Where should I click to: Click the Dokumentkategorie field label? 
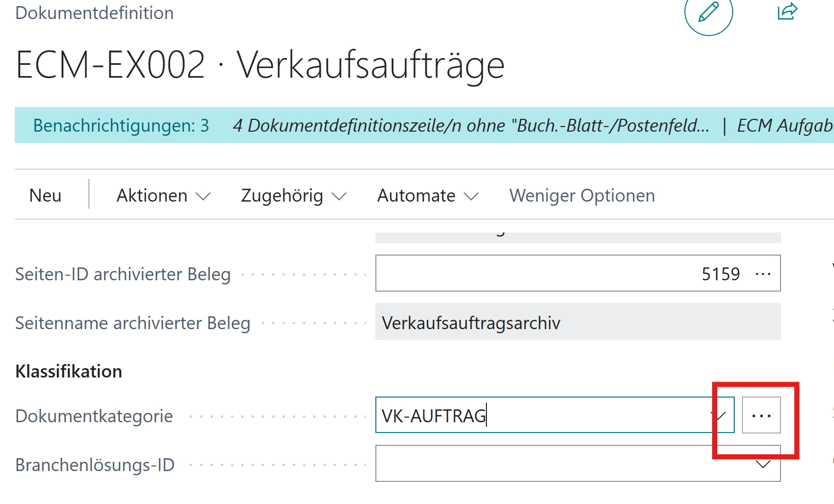94,416
